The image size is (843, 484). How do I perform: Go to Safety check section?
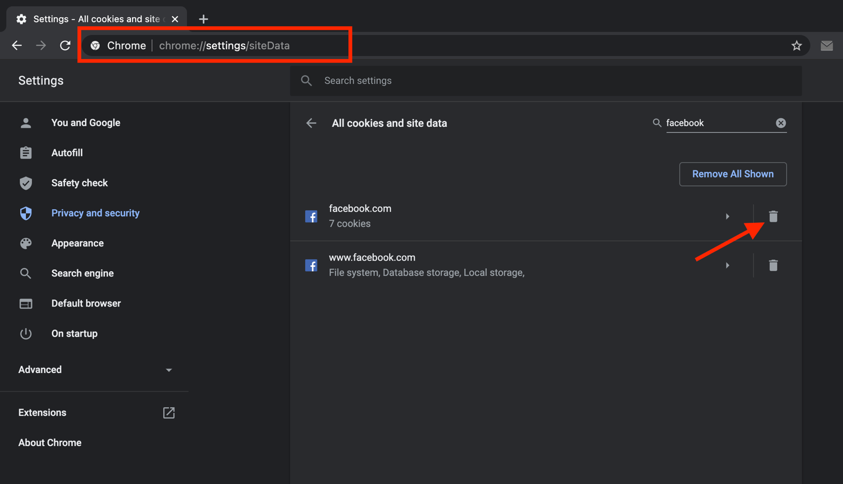tap(79, 183)
